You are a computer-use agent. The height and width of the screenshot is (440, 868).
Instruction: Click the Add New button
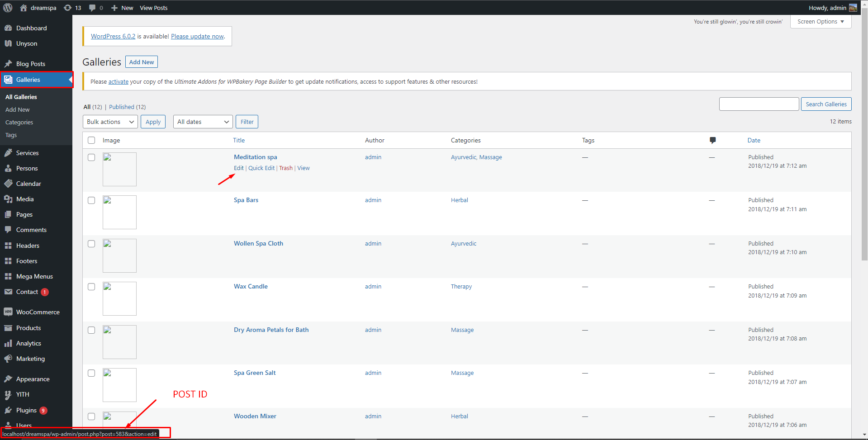pos(142,62)
